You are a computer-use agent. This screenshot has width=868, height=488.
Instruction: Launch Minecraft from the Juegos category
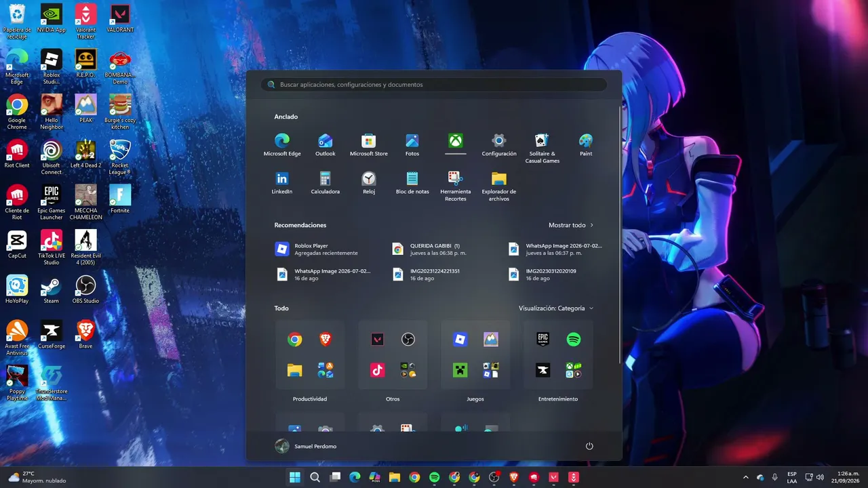pos(460,370)
